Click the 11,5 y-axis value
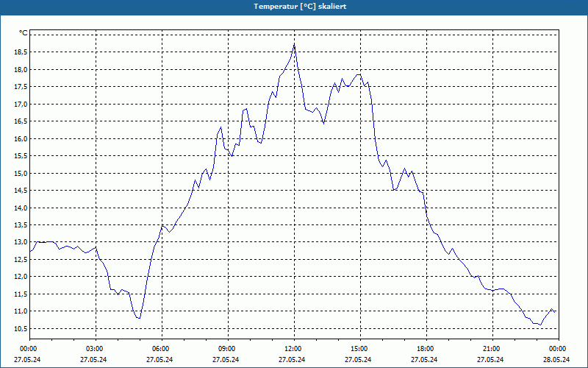The width and height of the screenshot is (588, 368). [x=21, y=294]
